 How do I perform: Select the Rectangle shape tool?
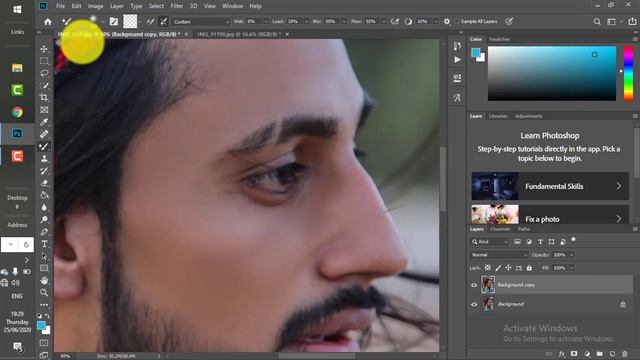pyautogui.click(x=44, y=268)
